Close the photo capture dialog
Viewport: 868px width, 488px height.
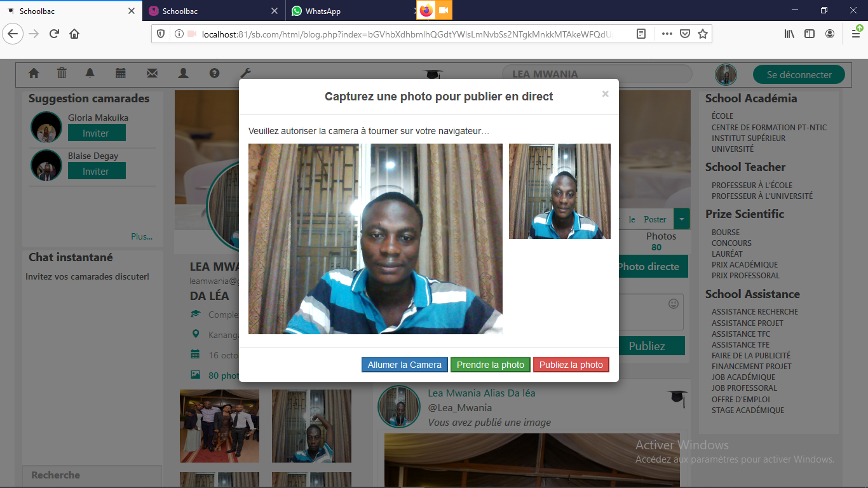(x=605, y=94)
